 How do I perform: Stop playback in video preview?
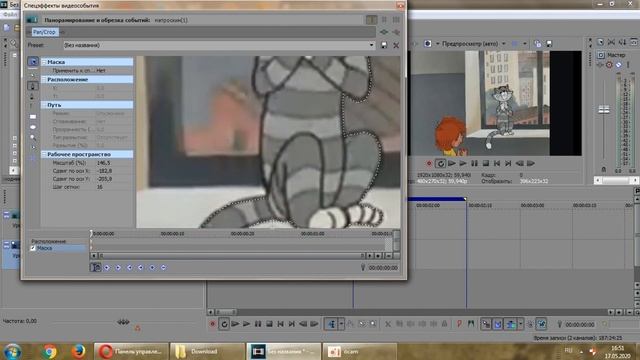(486, 163)
